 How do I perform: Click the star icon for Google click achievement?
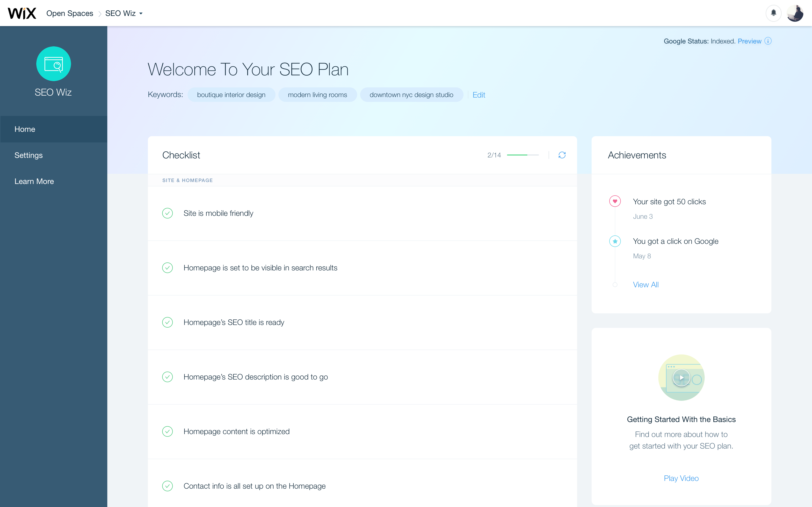[615, 241]
